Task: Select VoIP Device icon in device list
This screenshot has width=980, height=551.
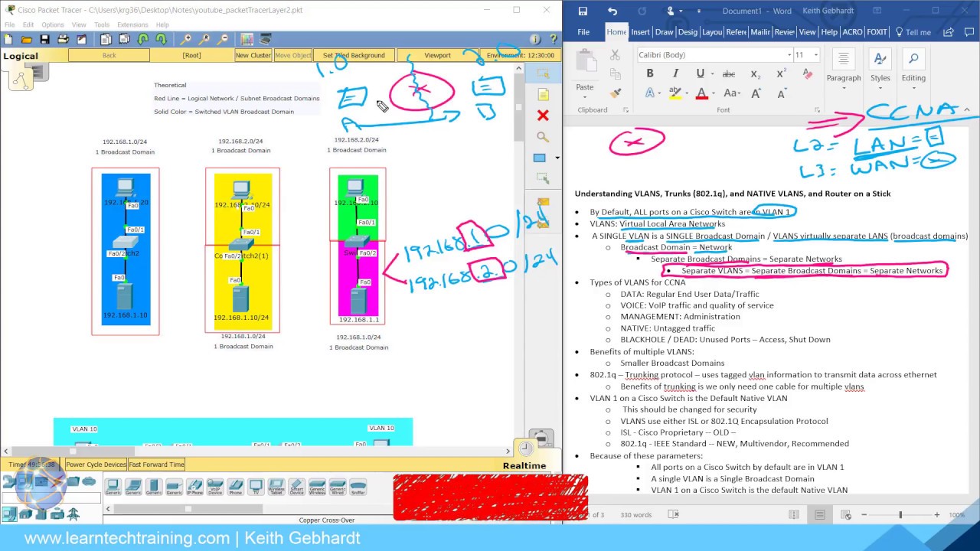Action: click(215, 487)
